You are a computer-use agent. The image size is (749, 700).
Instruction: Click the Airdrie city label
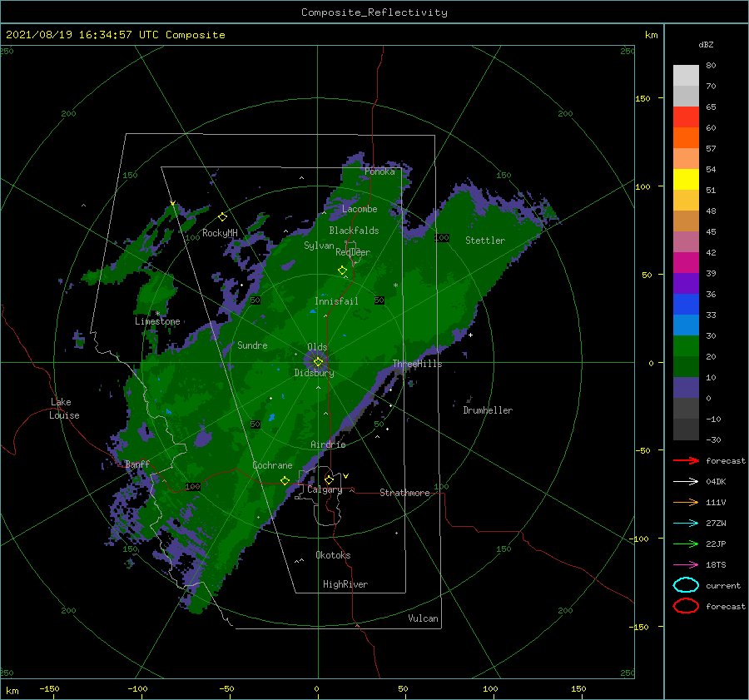[x=328, y=444]
